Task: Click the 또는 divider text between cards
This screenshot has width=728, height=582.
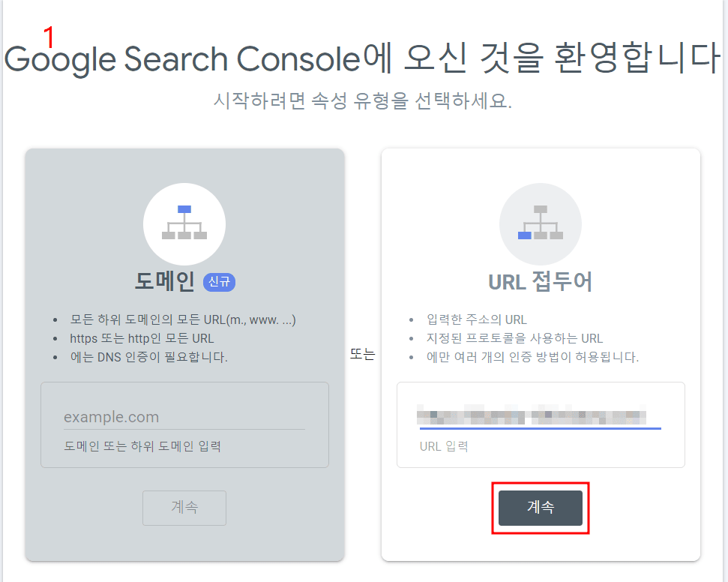Action: click(364, 352)
